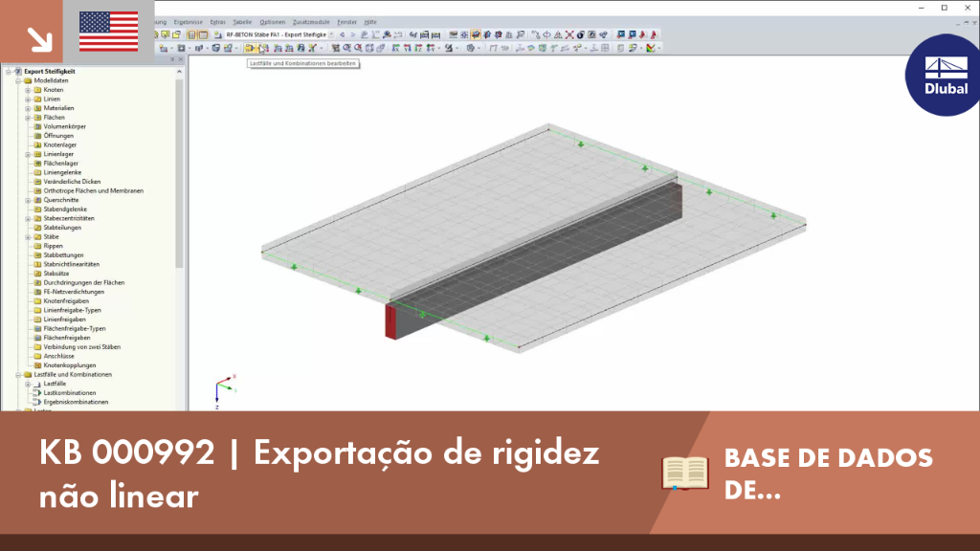
Task: Pin the navigator panel
Action: coord(172,59)
